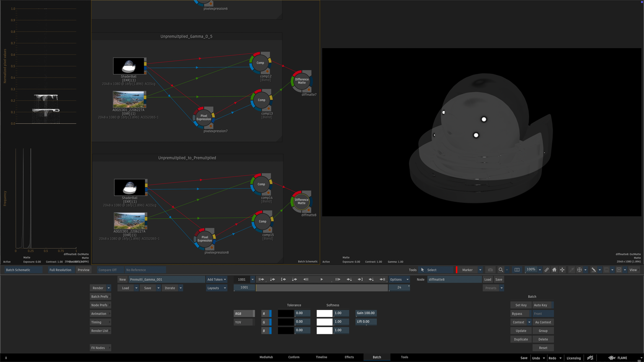Switch to the Effects tab
Image resolution: width=644 pixels, height=362 pixels.
(349, 357)
